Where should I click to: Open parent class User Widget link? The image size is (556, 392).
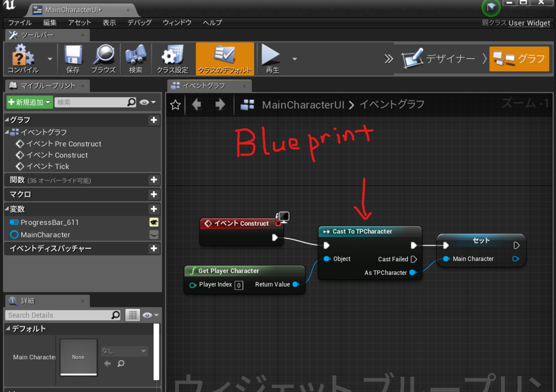point(529,23)
